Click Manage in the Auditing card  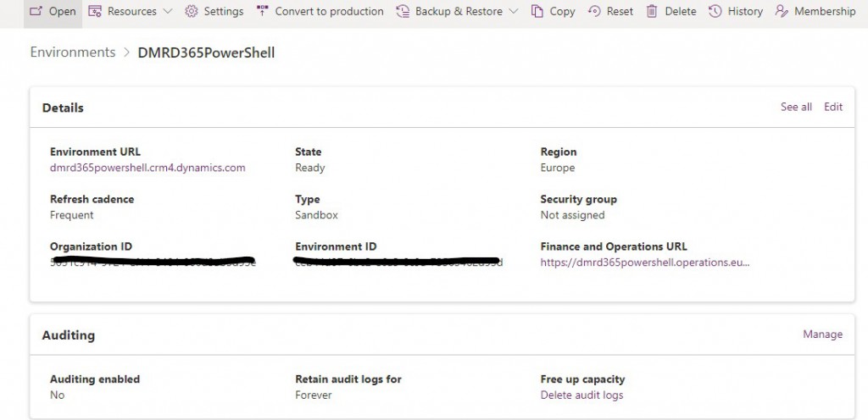822,334
